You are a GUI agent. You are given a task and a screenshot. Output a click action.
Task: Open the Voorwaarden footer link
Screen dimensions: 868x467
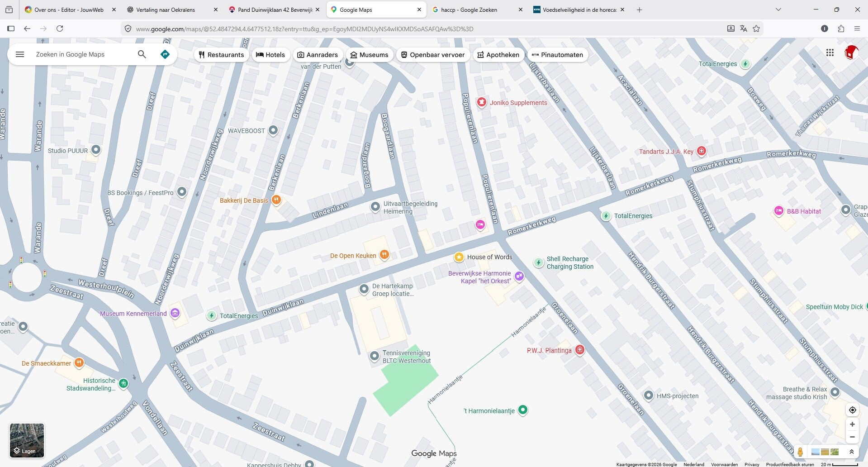[x=724, y=464]
